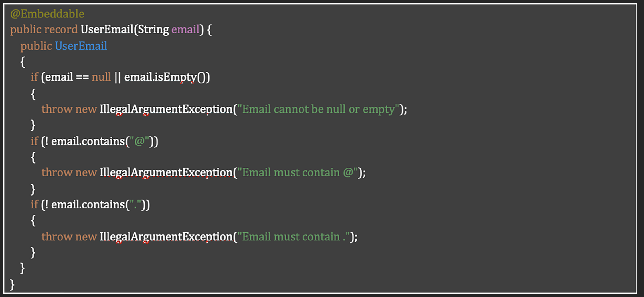Viewport: 644px width, 297px height.
Task: Click the final closing brace on last line
Action: (12, 285)
